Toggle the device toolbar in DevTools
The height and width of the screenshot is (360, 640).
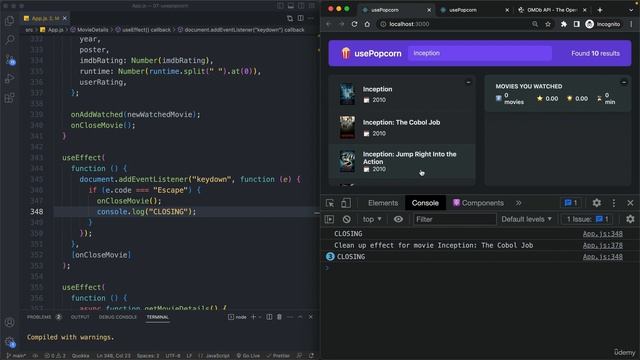346,203
